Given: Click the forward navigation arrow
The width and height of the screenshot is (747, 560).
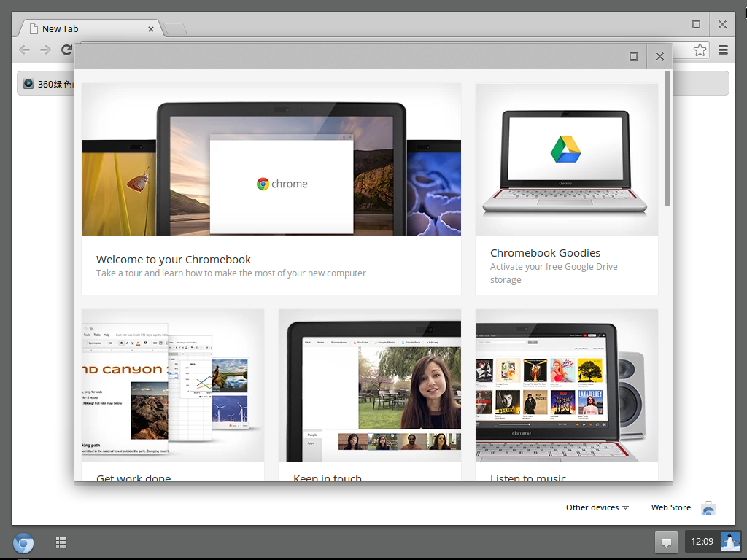Looking at the screenshot, I should point(45,50).
